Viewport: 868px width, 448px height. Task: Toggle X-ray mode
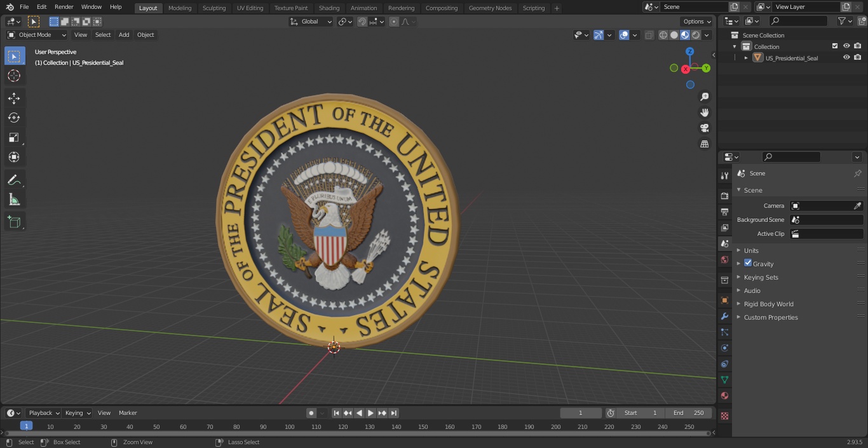[649, 35]
